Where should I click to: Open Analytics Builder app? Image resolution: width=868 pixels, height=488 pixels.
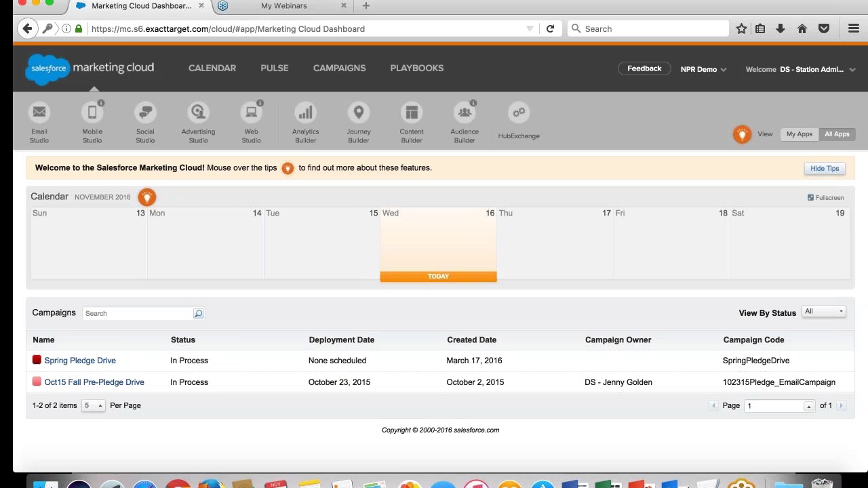pos(305,123)
